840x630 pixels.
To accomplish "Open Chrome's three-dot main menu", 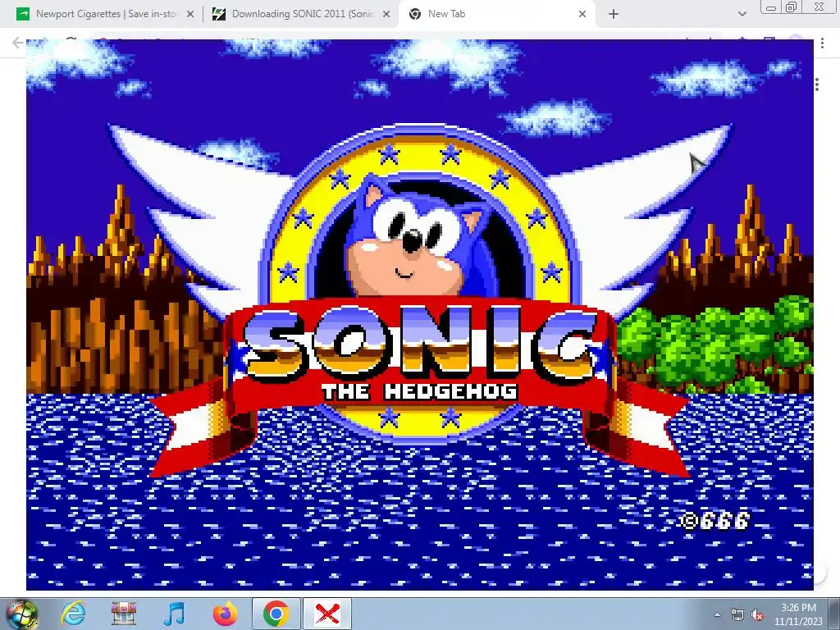I will tap(822, 43).
